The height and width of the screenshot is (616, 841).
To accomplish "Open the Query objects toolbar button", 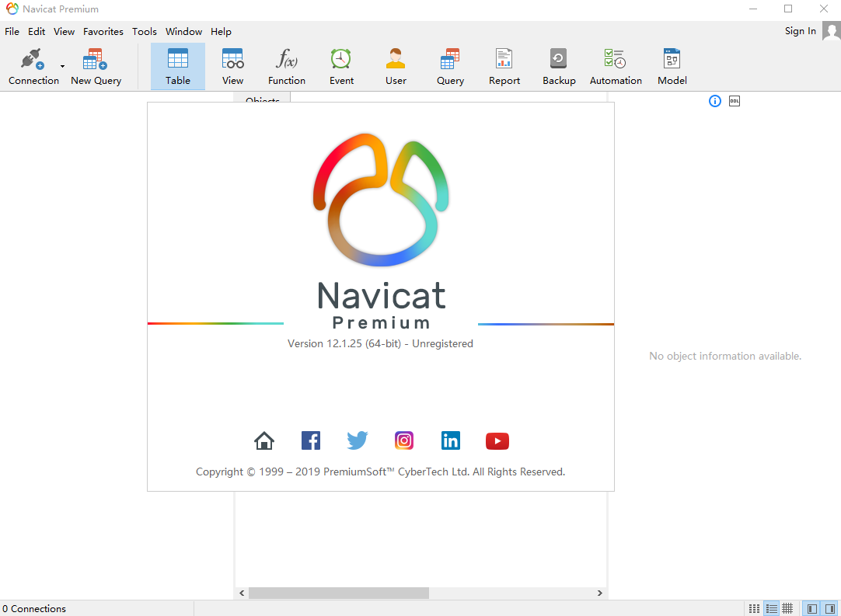I will (x=450, y=67).
